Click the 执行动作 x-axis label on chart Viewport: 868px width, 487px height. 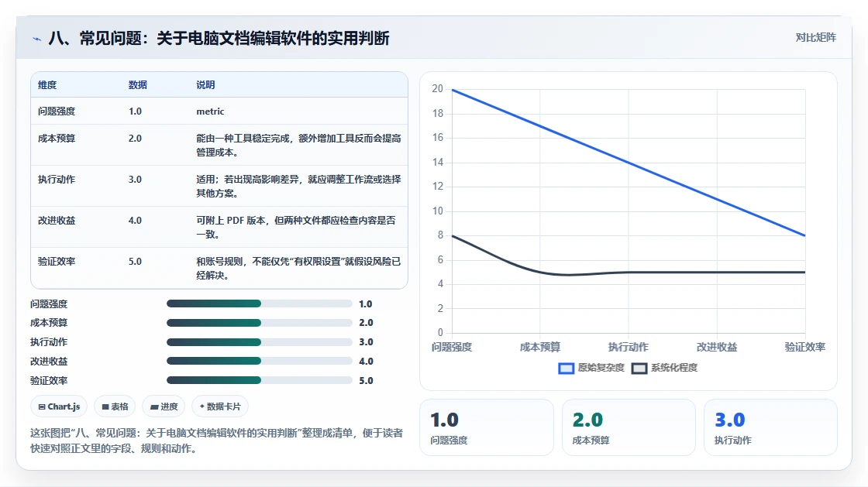click(629, 347)
